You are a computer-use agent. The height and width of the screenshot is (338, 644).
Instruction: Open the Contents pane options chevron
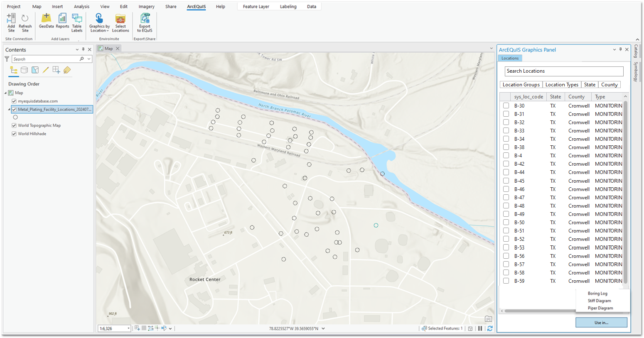(77, 49)
